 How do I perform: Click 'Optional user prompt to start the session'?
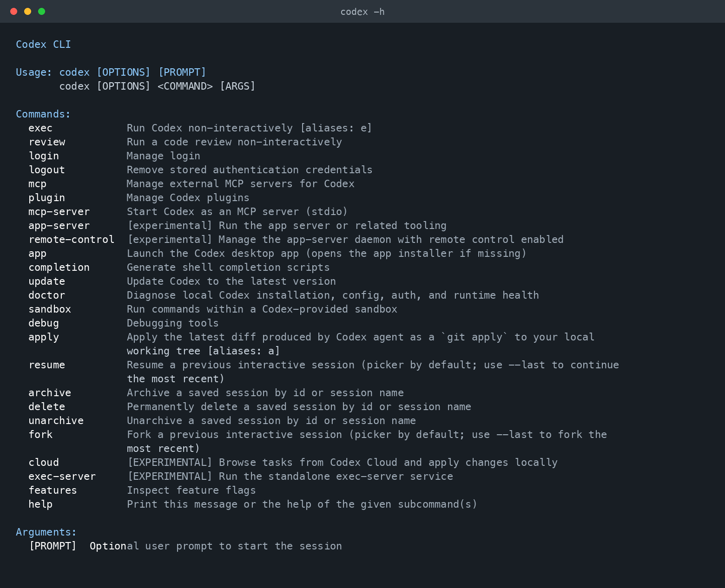pos(216,546)
